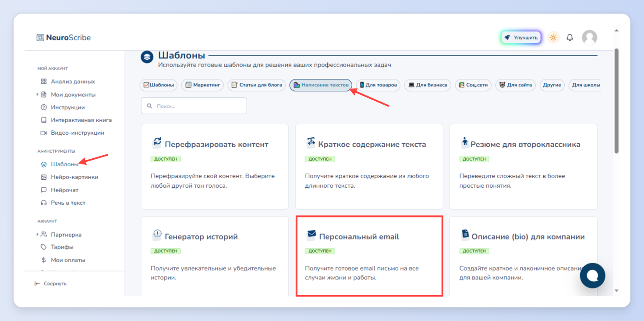The height and width of the screenshot is (321, 644).
Task: Click the Речь в текст headphones icon
Action: click(x=43, y=203)
